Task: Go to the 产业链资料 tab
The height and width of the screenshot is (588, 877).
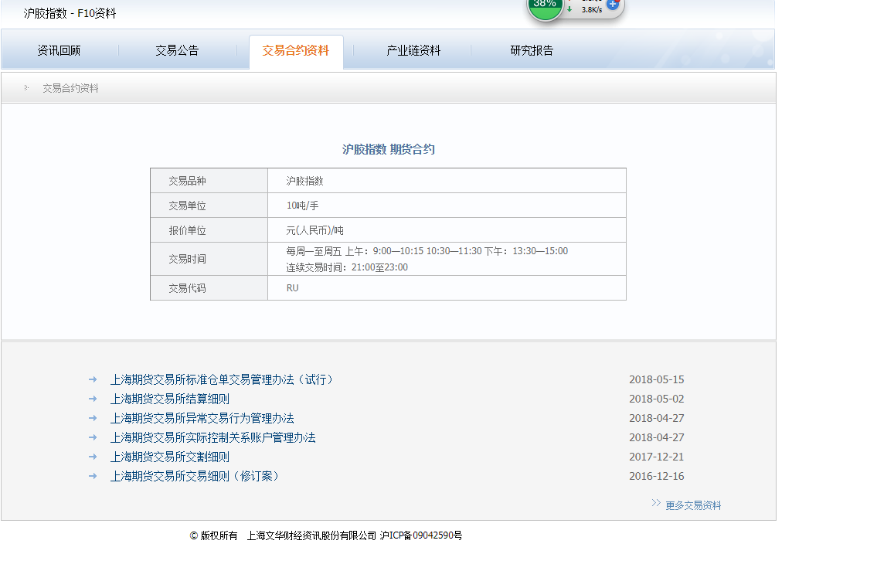Action: (413, 50)
